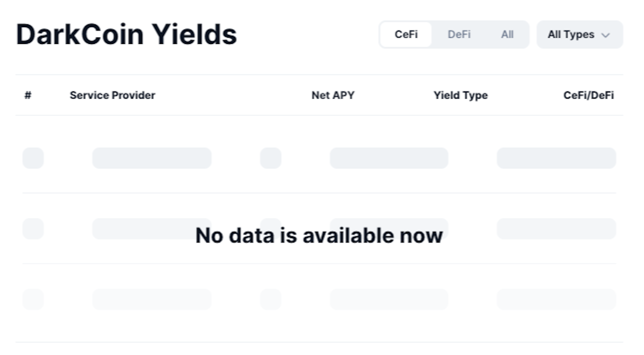Click first row's placeholder bar below Net APY

pos(389,158)
